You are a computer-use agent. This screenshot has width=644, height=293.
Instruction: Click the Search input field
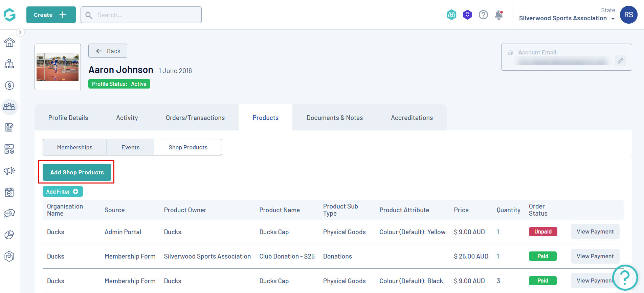(146, 15)
